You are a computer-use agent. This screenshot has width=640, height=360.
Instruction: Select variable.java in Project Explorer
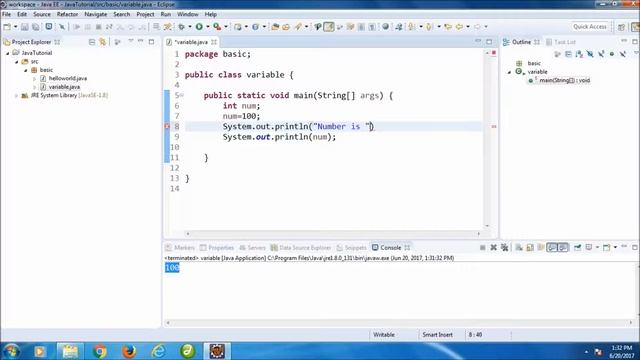coord(60,87)
